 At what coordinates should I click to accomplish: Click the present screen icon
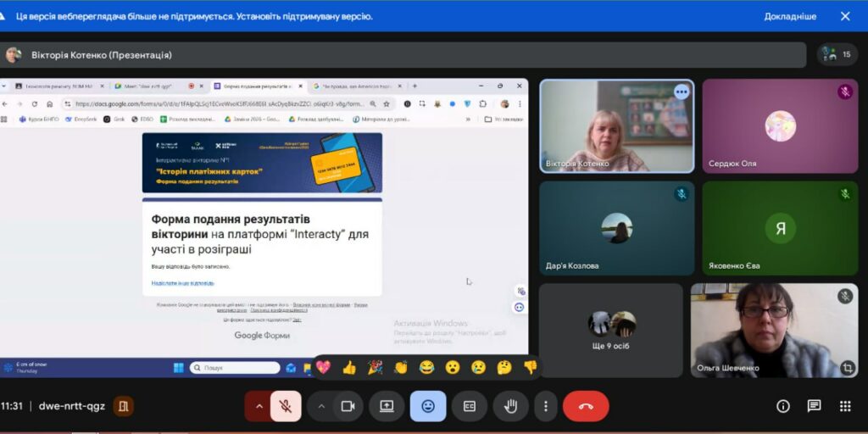(x=387, y=406)
